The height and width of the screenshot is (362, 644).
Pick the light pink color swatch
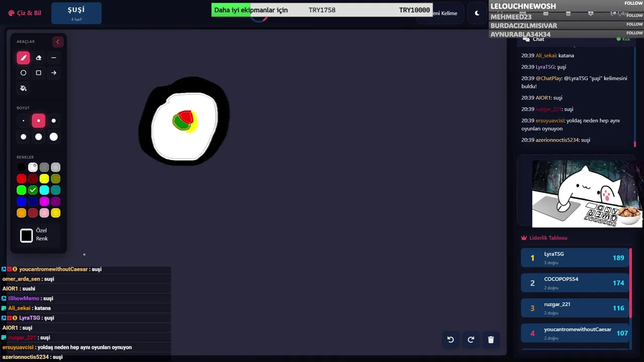coord(44,213)
